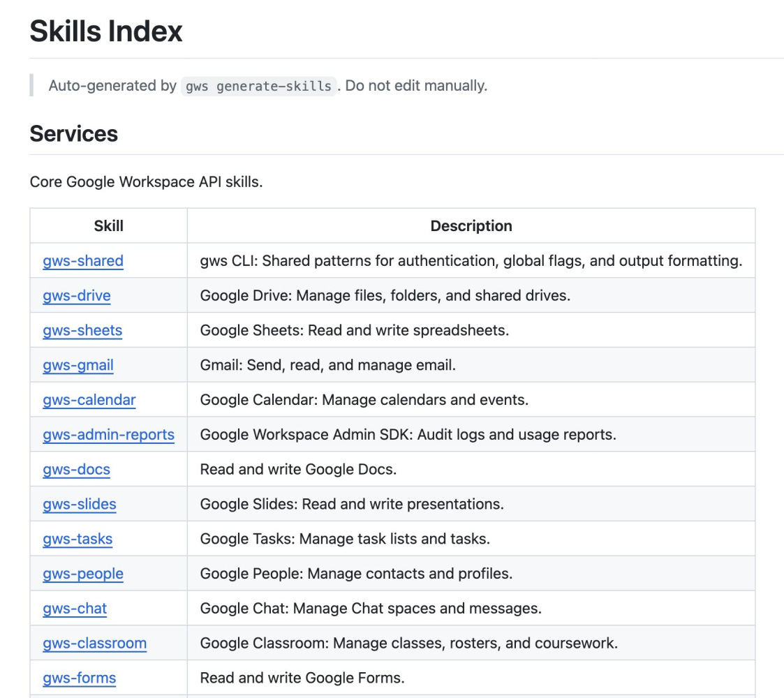Click 'Google Chat: Manage Chat spaces' description
The image size is (784, 698).
[x=371, y=608]
